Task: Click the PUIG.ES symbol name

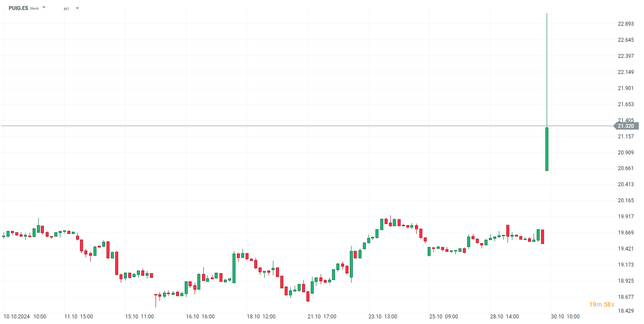Action: tap(18, 8)
